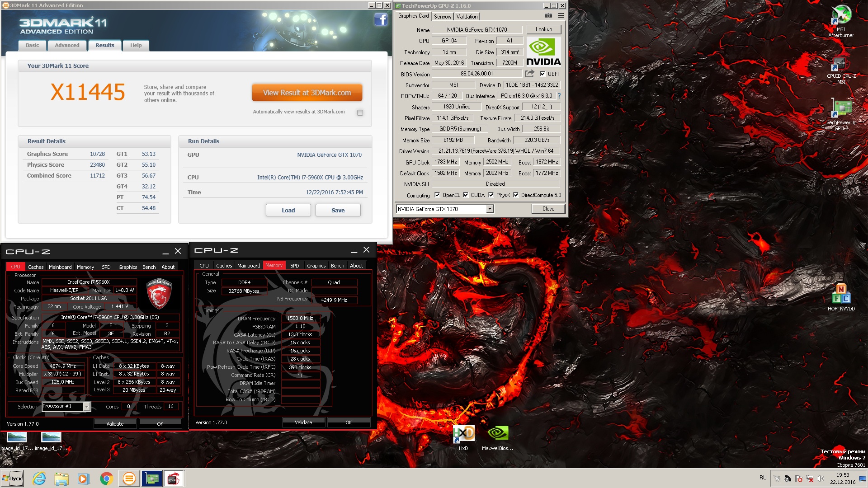Image resolution: width=868 pixels, height=488 pixels.
Task: Open MaxwellBios desktop icon
Action: pos(497,437)
